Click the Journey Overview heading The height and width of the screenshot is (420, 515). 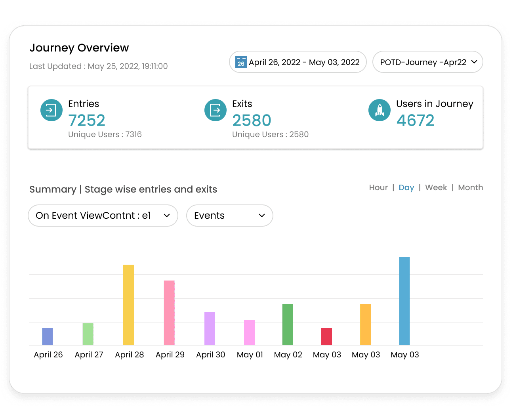pyautogui.click(x=79, y=48)
